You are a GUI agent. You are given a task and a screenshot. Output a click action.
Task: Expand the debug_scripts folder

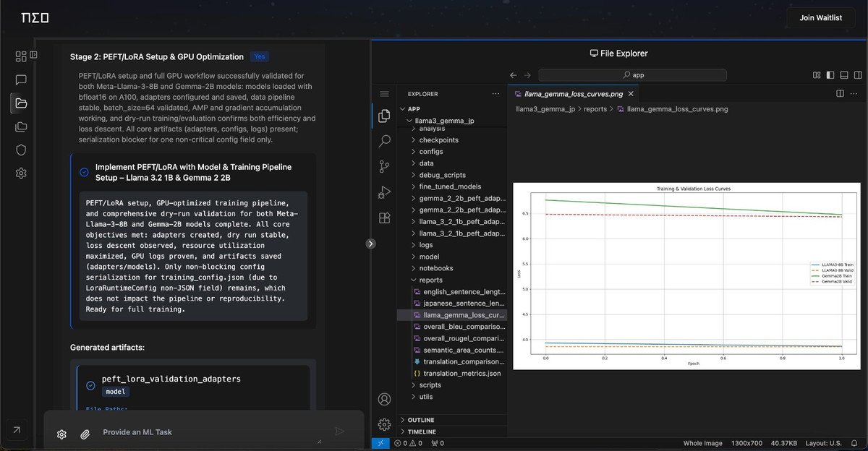tap(451, 175)
